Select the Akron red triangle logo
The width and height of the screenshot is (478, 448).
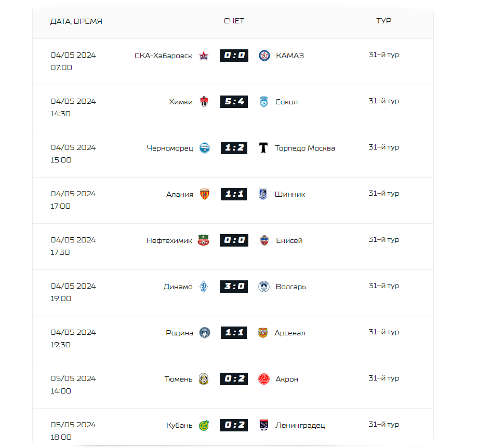click(x=264, y=379)
